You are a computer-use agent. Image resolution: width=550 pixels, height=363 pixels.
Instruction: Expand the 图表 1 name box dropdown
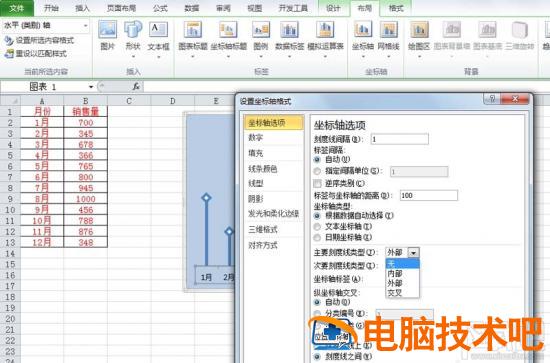pyautogui.click(x=91, y=87)
